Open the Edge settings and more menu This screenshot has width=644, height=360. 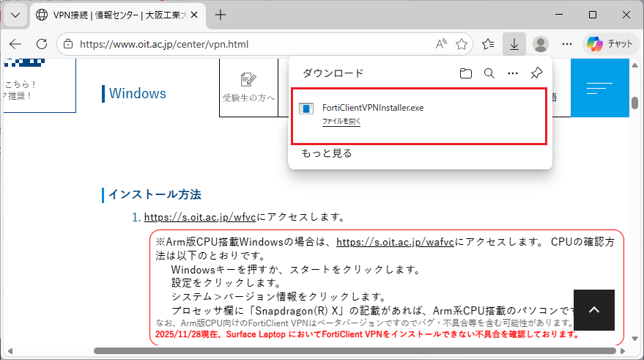point(566,44)
